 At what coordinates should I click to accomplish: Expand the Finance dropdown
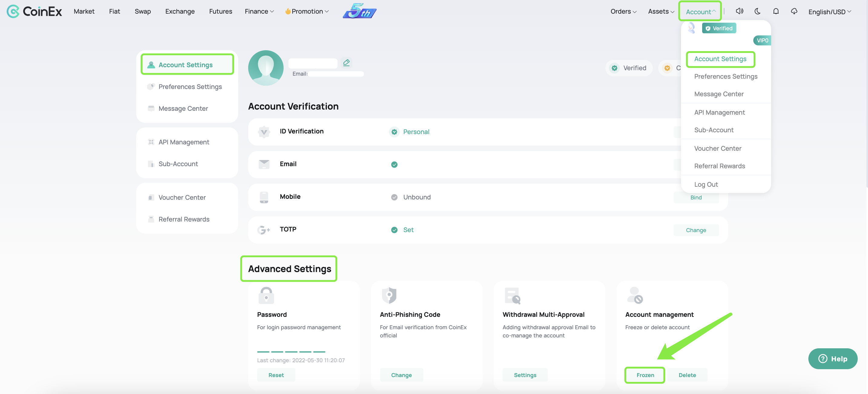pos(259,11)
